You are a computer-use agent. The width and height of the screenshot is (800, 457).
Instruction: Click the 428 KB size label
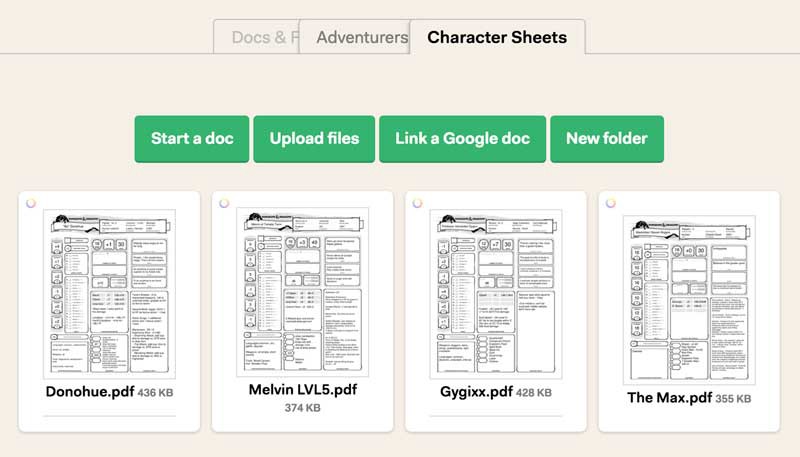534,393
